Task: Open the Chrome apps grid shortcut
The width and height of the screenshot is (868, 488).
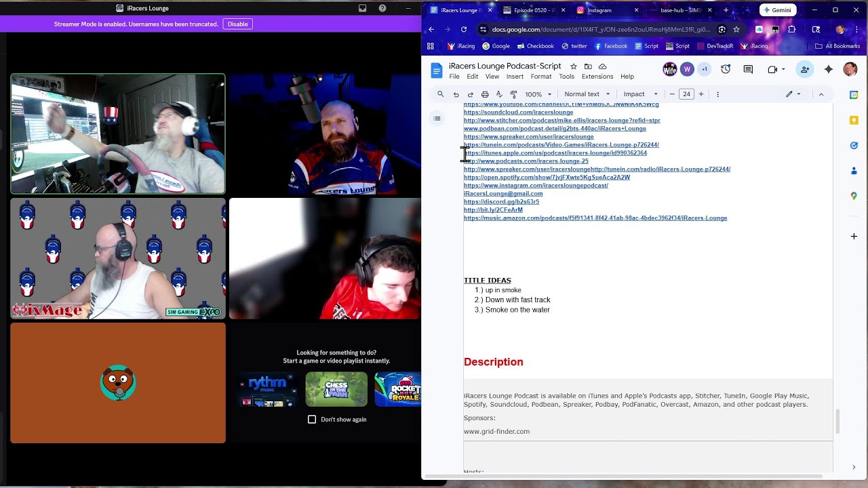Action: point(430,46)
